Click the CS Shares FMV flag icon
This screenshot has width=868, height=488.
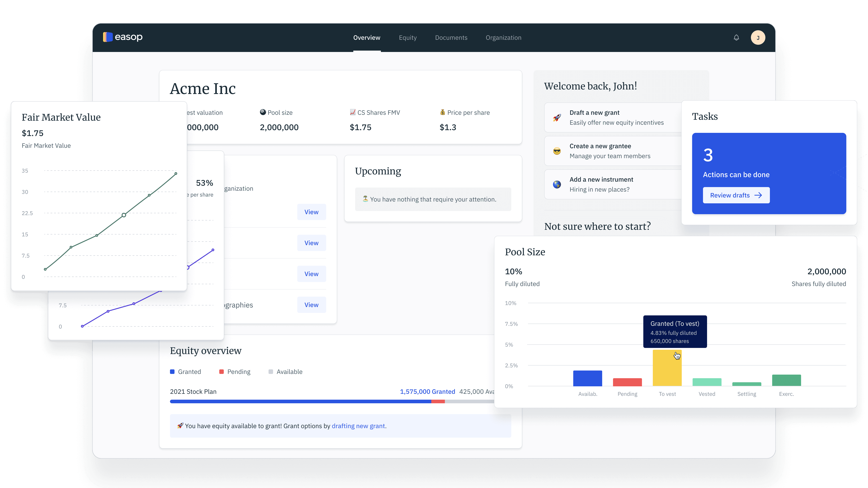click(x=353, y=112)
